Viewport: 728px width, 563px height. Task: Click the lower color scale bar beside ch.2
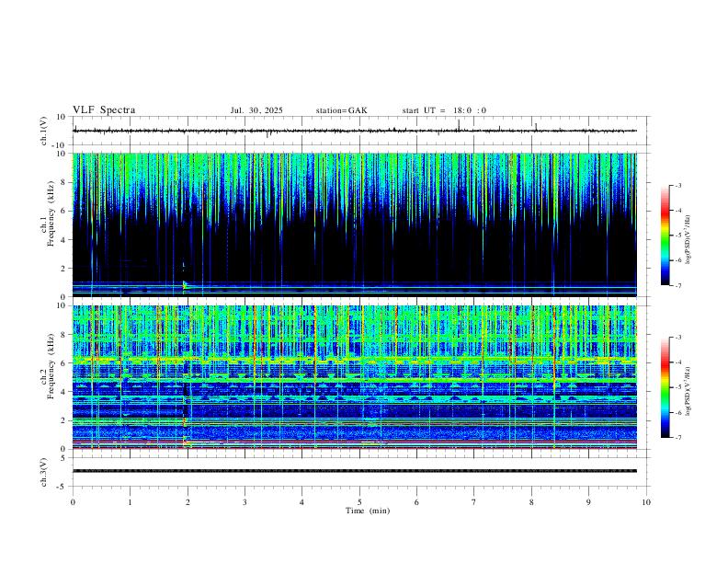pyautogui.click(x=665, y=387)
